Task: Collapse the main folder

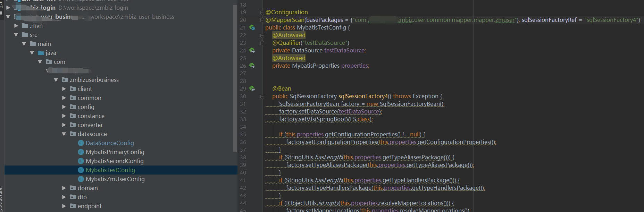Action: (24, 44)
